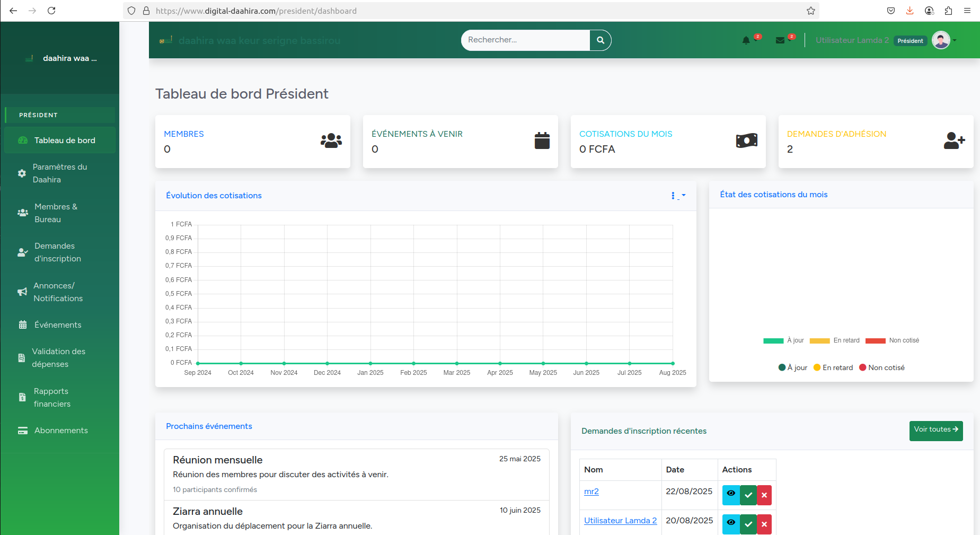Open browser extensions icon
Screen dimensions: 980x535
click(x=948, y=11)
